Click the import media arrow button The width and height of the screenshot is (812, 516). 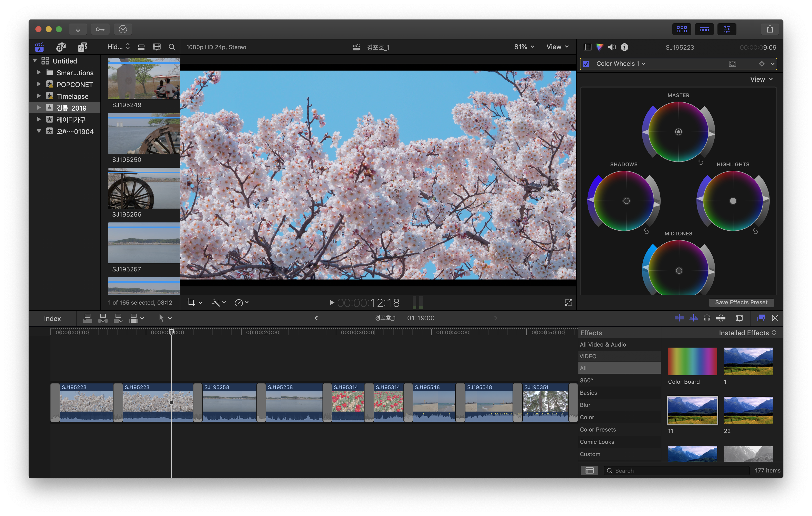[78, 29]
